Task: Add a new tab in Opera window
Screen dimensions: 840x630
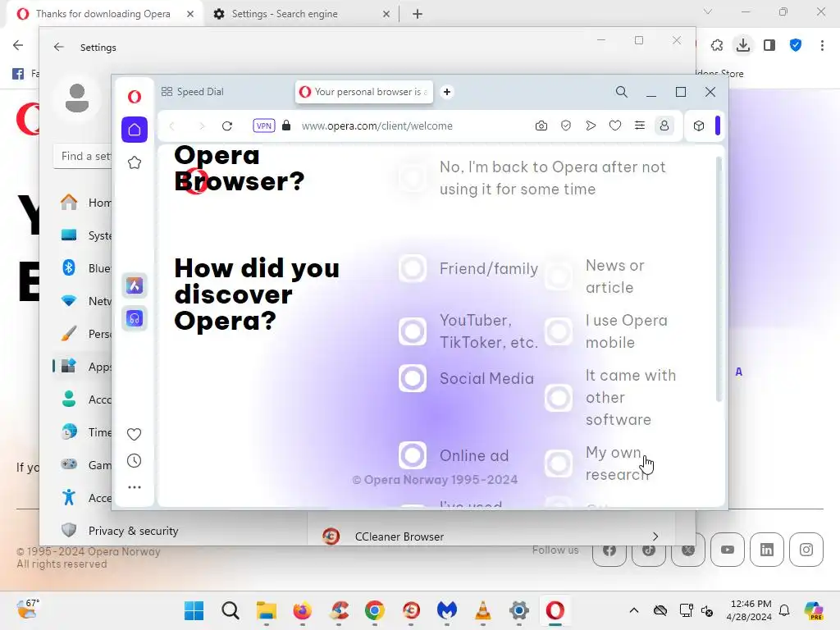Action: tap(447, 92)
